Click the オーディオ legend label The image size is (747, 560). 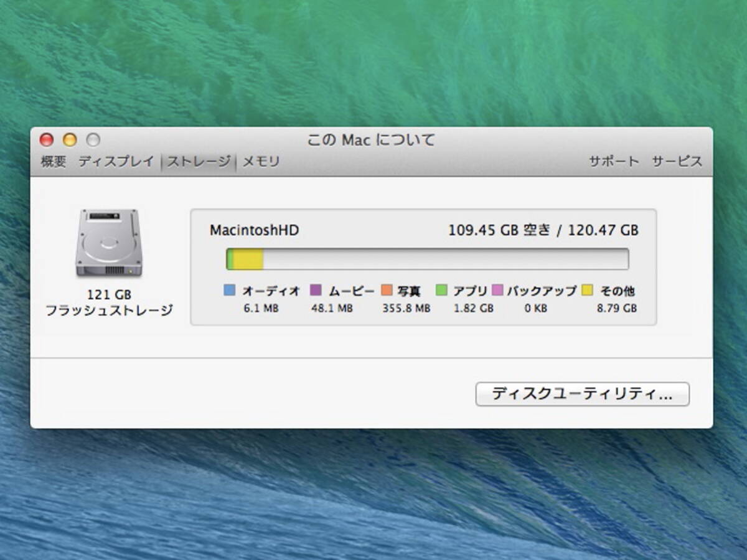click(271, 291)
